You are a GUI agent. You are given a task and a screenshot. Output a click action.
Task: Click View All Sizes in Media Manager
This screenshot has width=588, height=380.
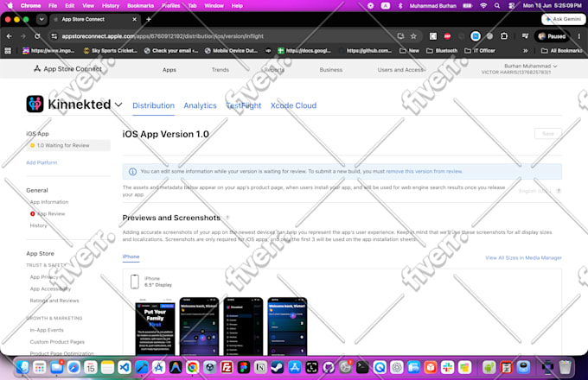(523, 257)
